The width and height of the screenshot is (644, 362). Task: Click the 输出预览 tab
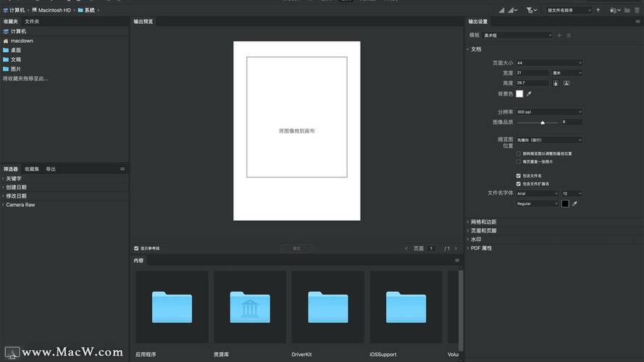[143, 21]
